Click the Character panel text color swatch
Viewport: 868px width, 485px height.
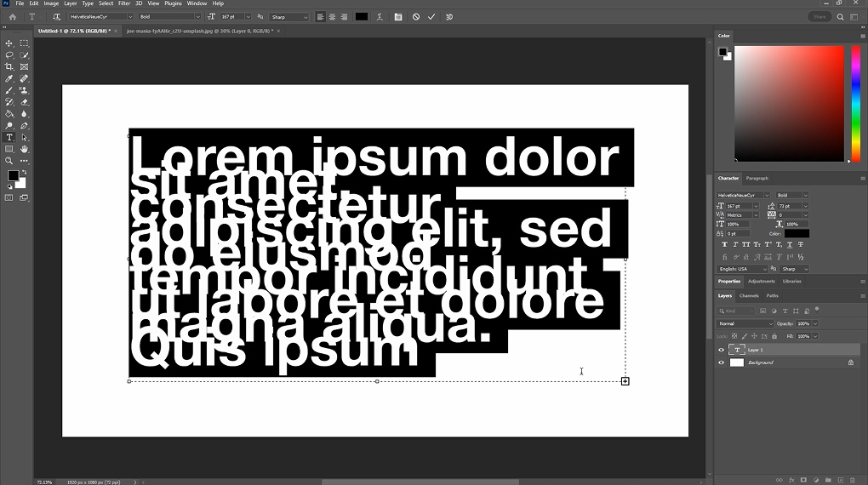(797, 233)
